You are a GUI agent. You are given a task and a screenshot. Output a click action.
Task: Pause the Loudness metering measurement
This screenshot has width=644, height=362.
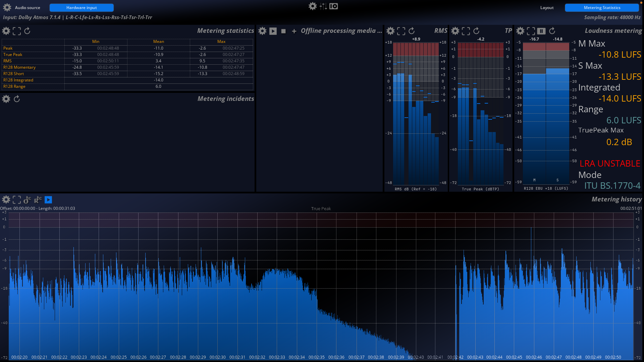[x=541, y=31]
